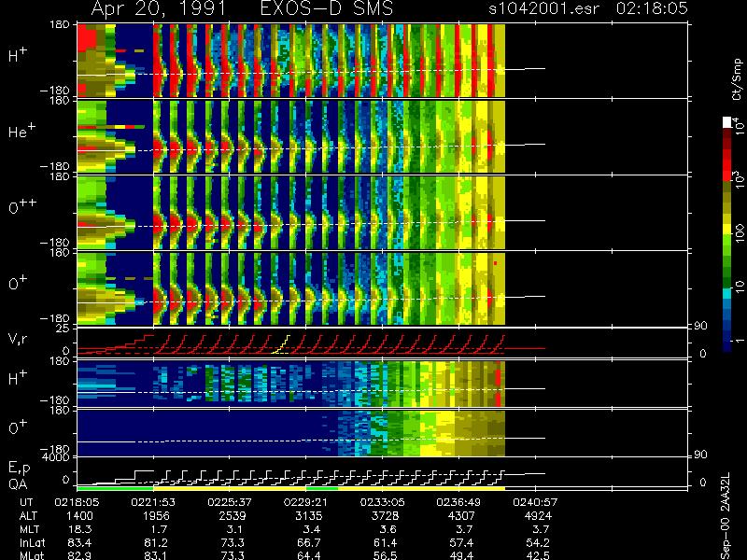Image resolution: width=747 pixels, height=560 pixels.
Task: Click the "O++" panel label
Action: point(21,205)
